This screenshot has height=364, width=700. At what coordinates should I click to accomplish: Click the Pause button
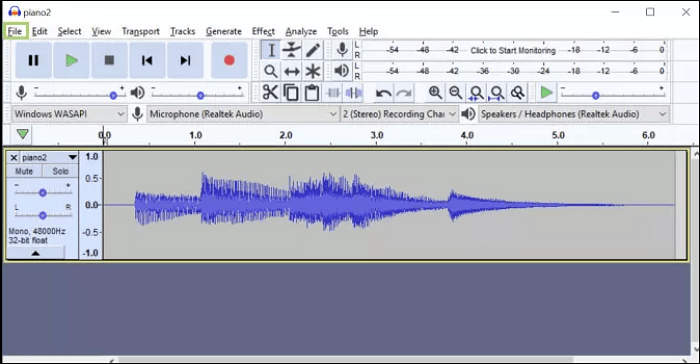click(x=33, y=60)
